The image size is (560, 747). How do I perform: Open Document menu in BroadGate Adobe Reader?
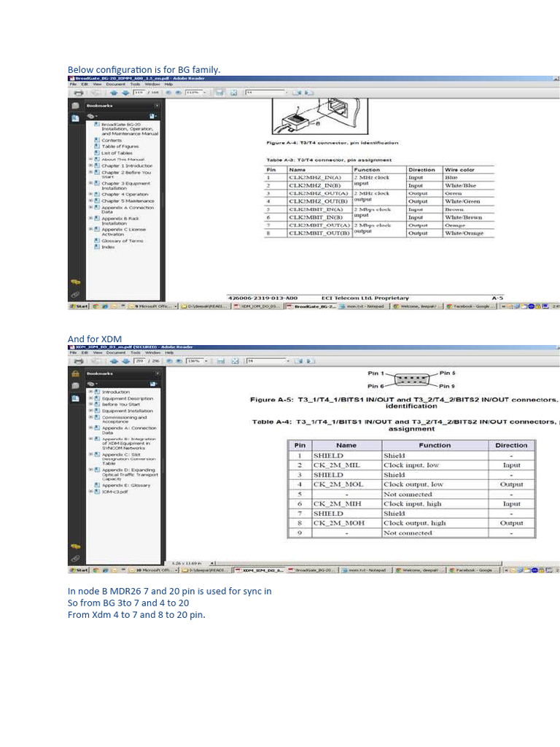tap(116, 85)
